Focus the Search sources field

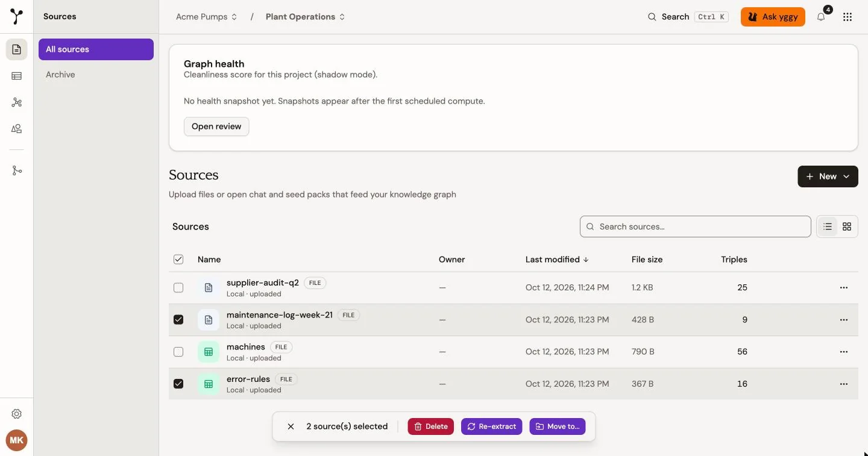[695, 226]
